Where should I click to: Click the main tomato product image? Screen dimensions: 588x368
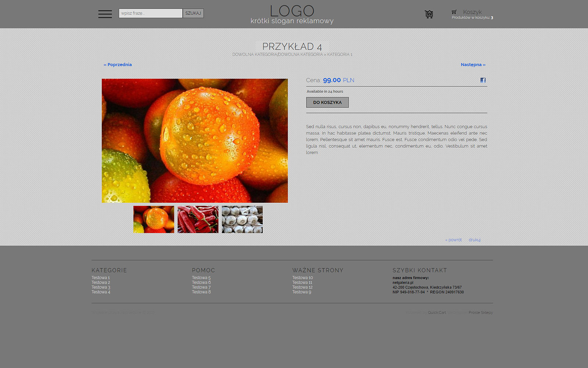tap(195, 141)
